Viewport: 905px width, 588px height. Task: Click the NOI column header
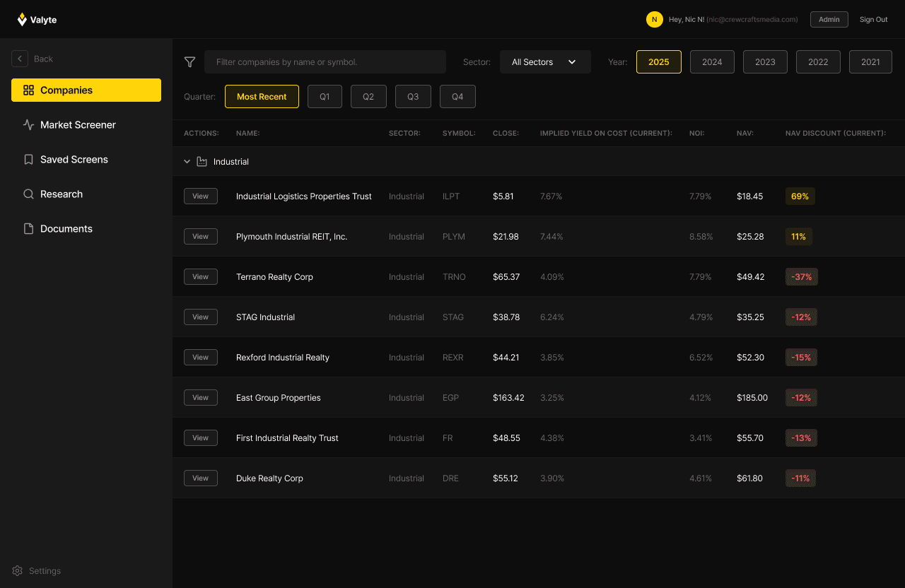coord(697,134)
